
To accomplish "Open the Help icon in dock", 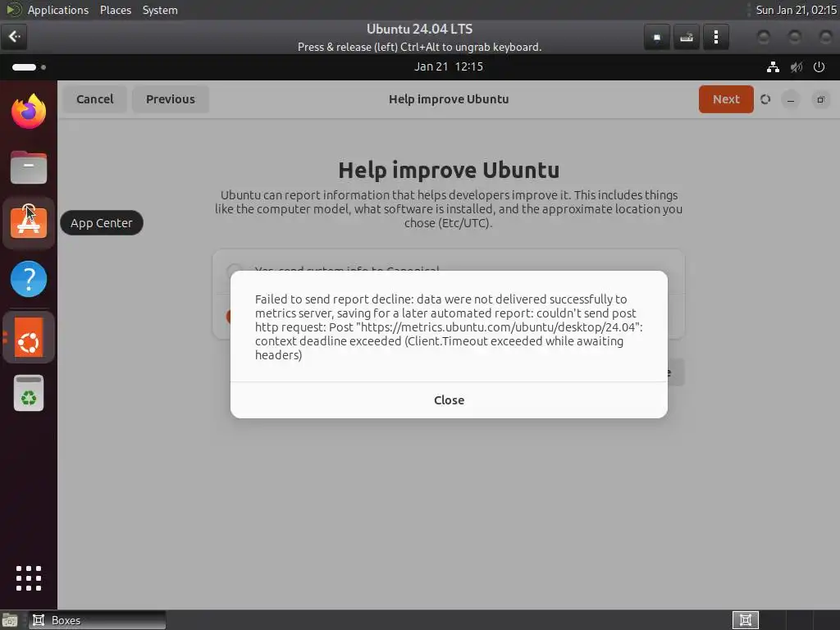I will pyautogui.click(x=29, y=279).
